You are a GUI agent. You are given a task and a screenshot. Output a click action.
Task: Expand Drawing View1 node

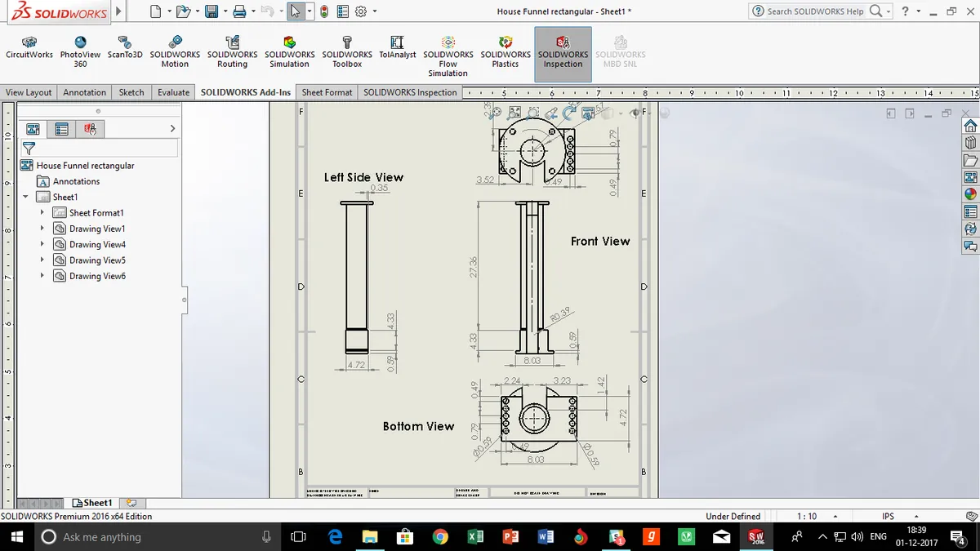pos(42,229)
